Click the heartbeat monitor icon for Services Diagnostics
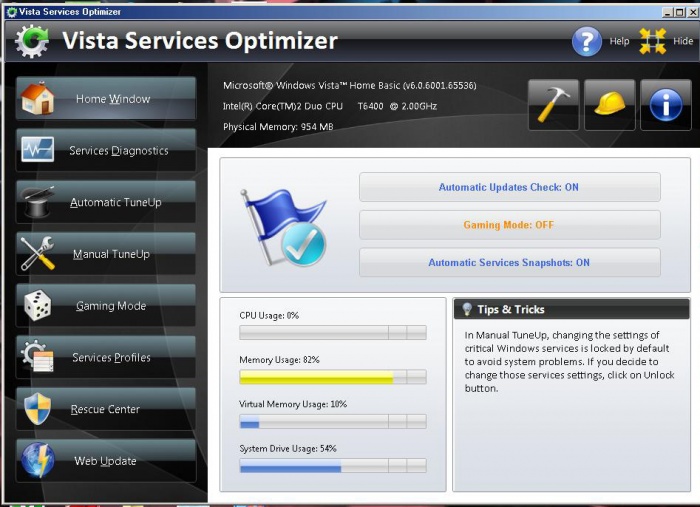 tap(38, 150)
